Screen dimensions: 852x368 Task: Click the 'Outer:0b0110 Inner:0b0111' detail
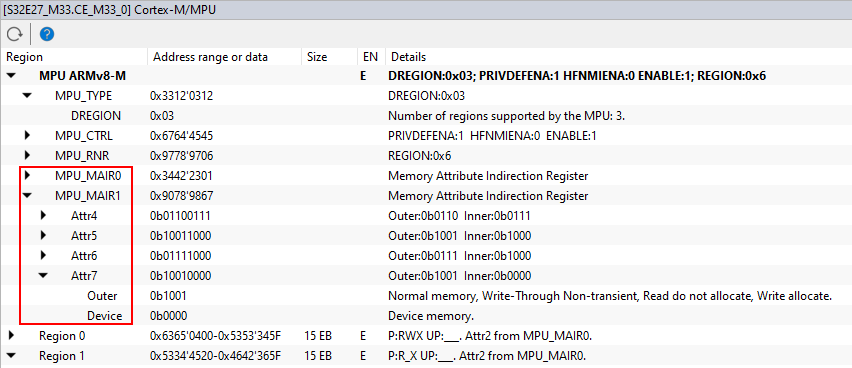459,216
